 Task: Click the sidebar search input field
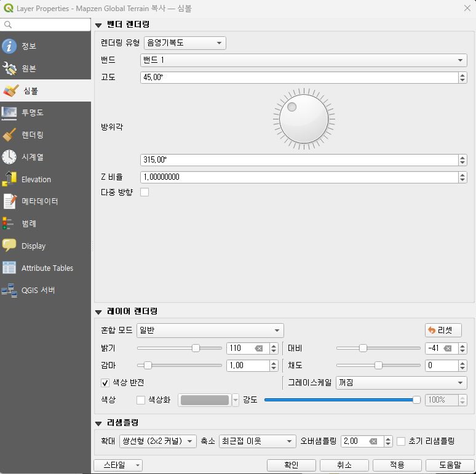(46, 25)
